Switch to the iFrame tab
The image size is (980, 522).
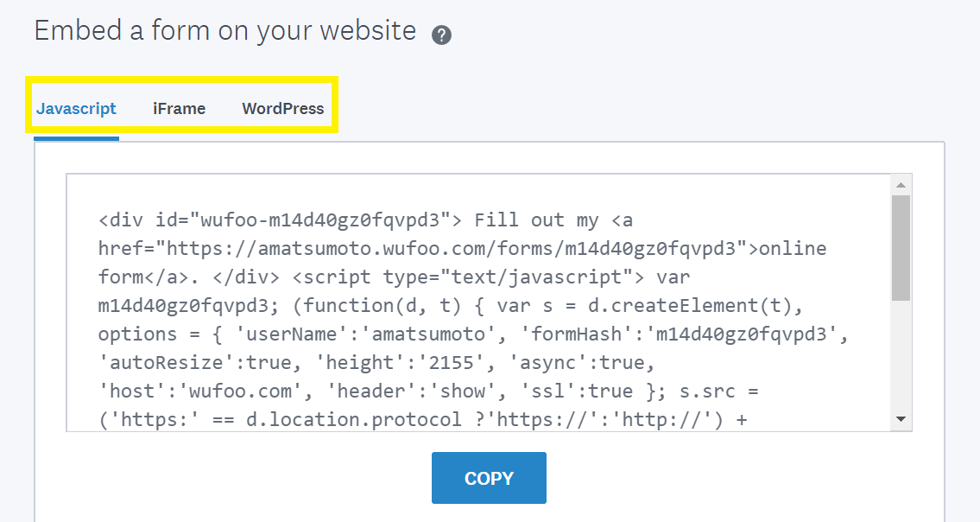pos(179,108)
